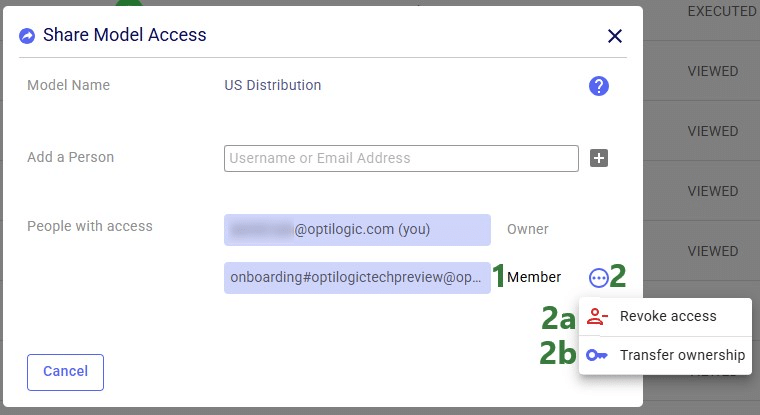Select the @optilogic.com (you) user chip
This screenshot has width=760, height=415.
(x=357, y=229)
